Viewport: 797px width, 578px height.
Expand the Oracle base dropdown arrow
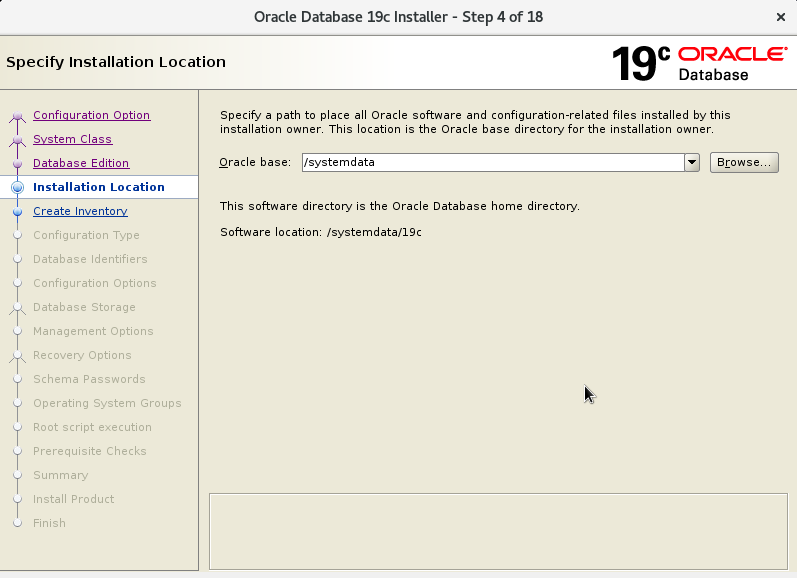coord(692,162)
